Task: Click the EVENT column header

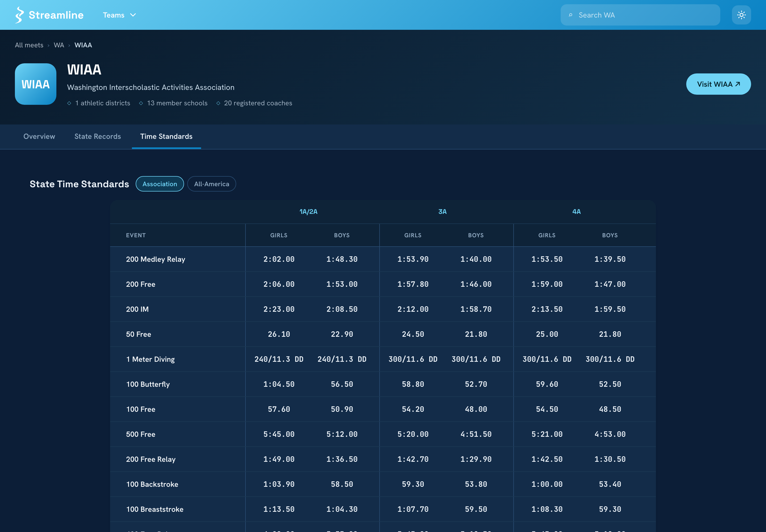Action: point(136,235)
